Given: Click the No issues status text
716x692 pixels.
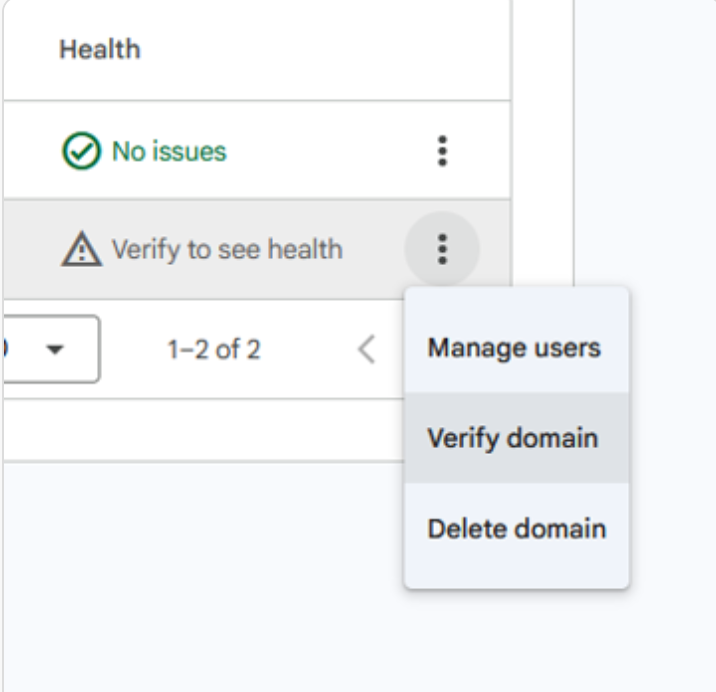Looking at the screenshot, I should point(168,152).
